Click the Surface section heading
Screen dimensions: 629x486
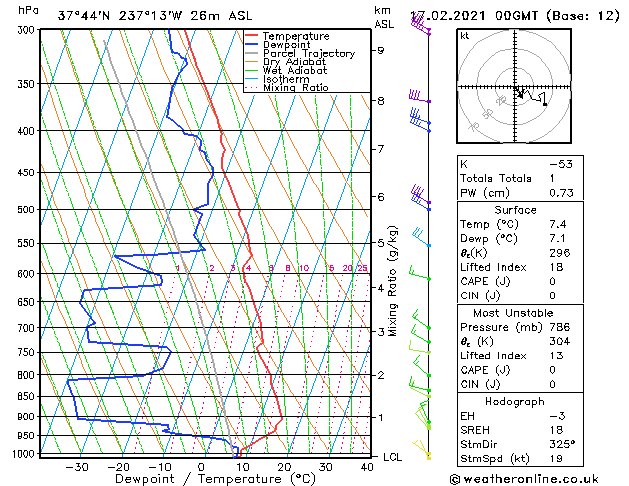tap(515, 210)
